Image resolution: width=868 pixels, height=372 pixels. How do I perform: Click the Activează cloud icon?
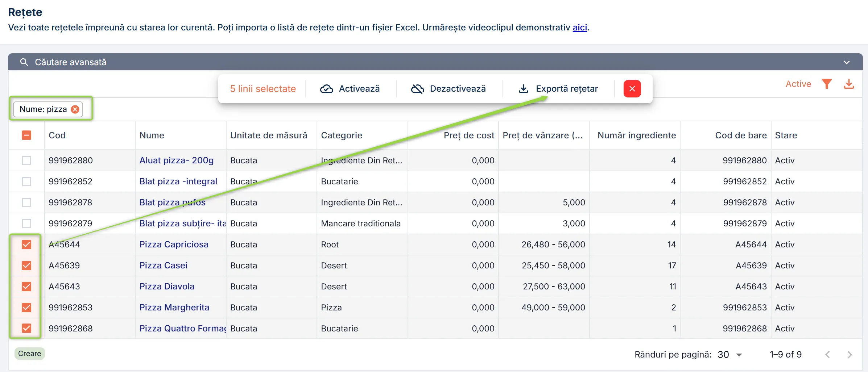327,89
